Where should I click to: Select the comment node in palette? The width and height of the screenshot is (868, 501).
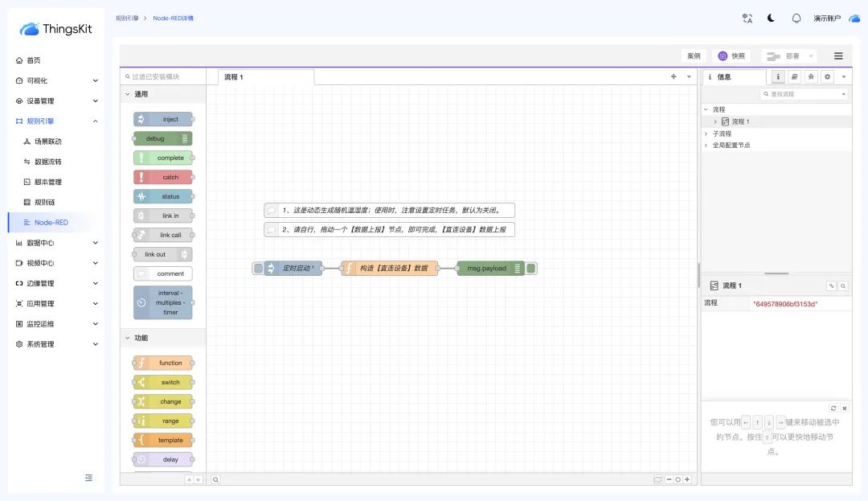coord(163,273)
